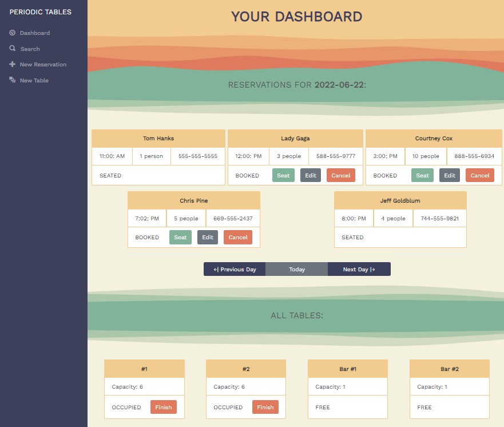This screenshot has width=504, height=427.
Task: Select the Jeff Goldblum reservation name
Action: click(400, 201)
